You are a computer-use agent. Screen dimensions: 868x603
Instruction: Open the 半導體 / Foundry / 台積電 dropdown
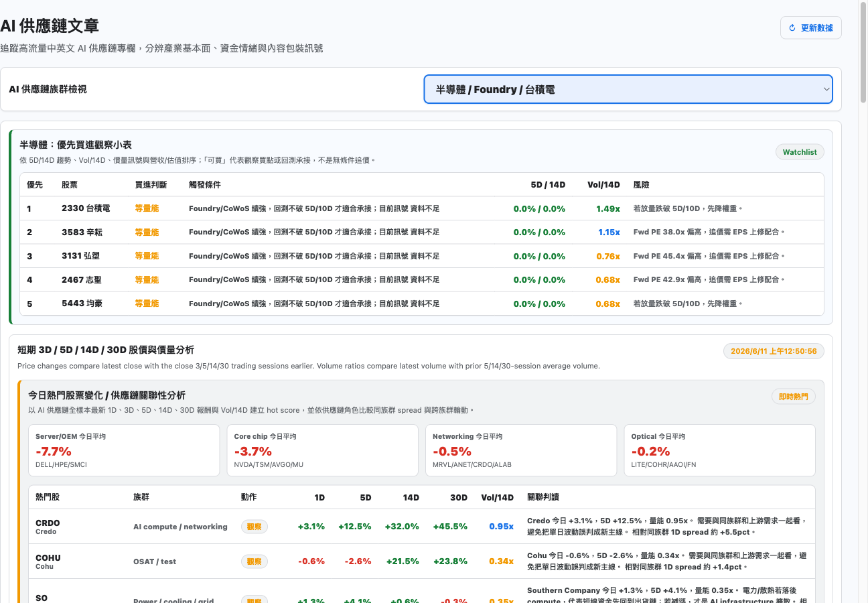pos(628,89)
